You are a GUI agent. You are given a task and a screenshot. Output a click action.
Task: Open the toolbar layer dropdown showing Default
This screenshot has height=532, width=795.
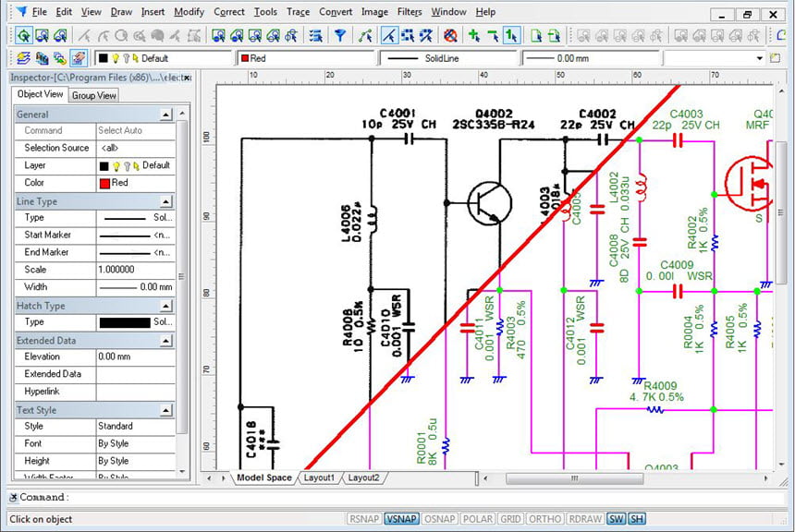(164, 58)
